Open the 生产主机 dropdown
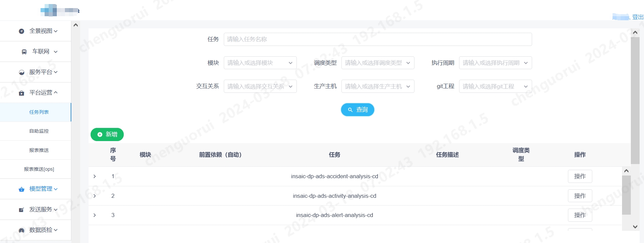The width and height of the screenshot is (644, 243). [x=378, y=86]
